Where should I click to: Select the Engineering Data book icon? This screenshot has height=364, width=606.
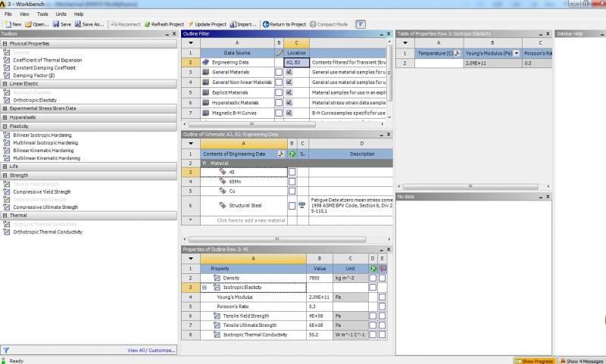205,62
